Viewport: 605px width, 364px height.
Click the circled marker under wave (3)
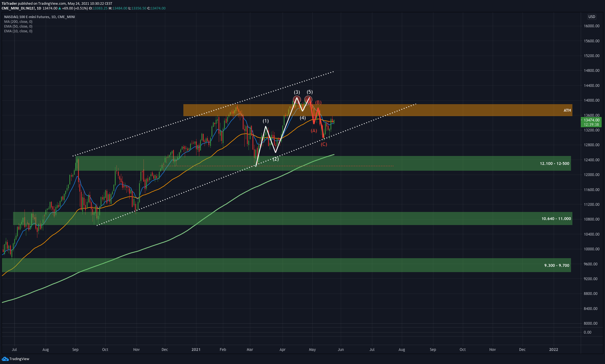[297, 99]
